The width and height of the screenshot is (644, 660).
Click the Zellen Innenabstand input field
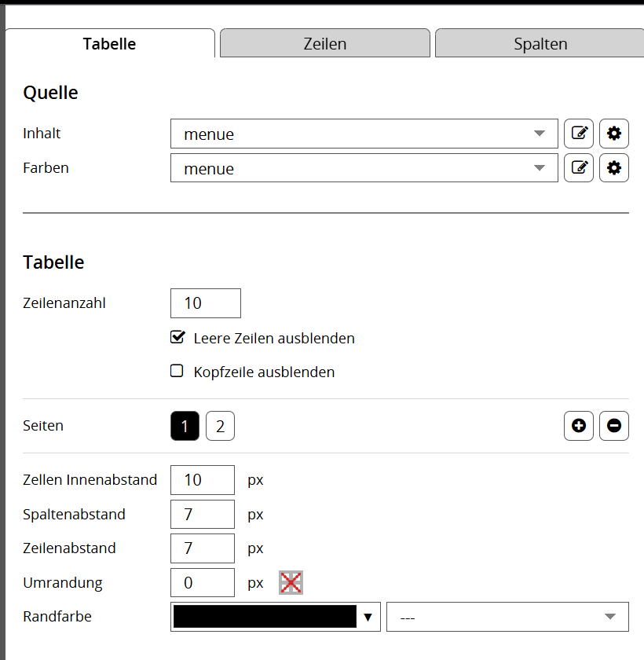tap(202, 480)
